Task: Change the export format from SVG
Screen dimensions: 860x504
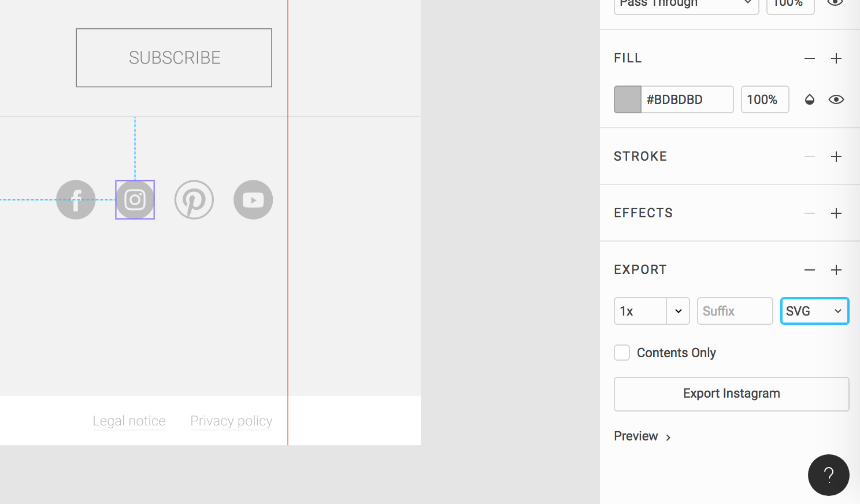Action: point(814,310)
